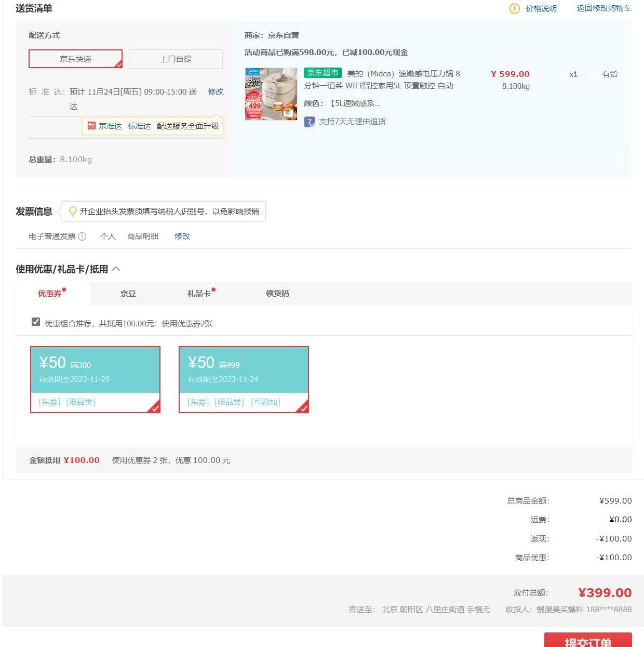Click the 提交订单 submit button
The height and width of the screenshot is (647, 644).
coord(588,640)
